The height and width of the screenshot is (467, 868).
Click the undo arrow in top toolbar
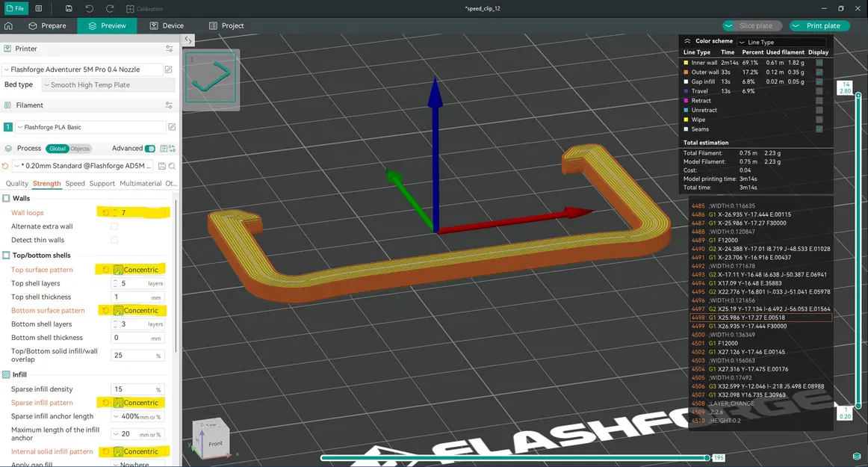coord(89,8)
